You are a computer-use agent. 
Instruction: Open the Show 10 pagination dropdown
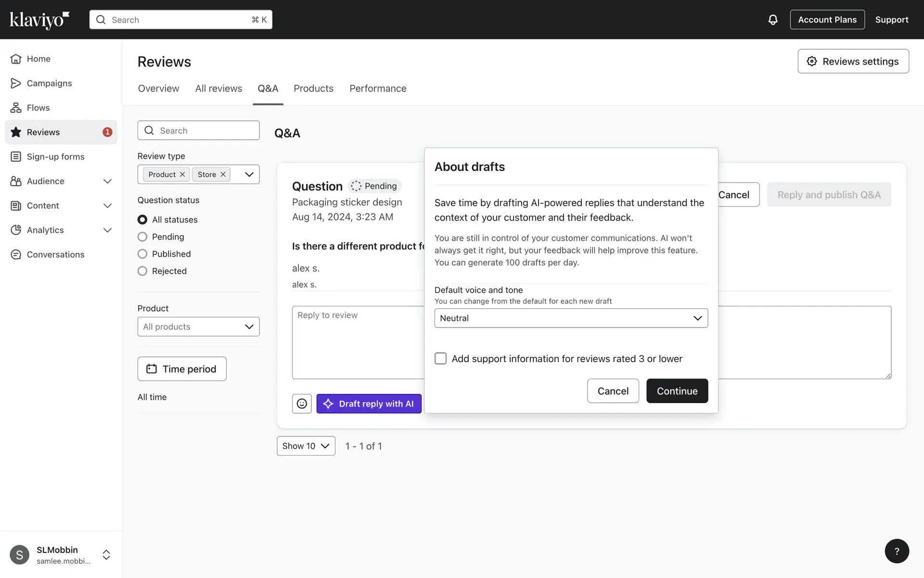coord(306,446)
